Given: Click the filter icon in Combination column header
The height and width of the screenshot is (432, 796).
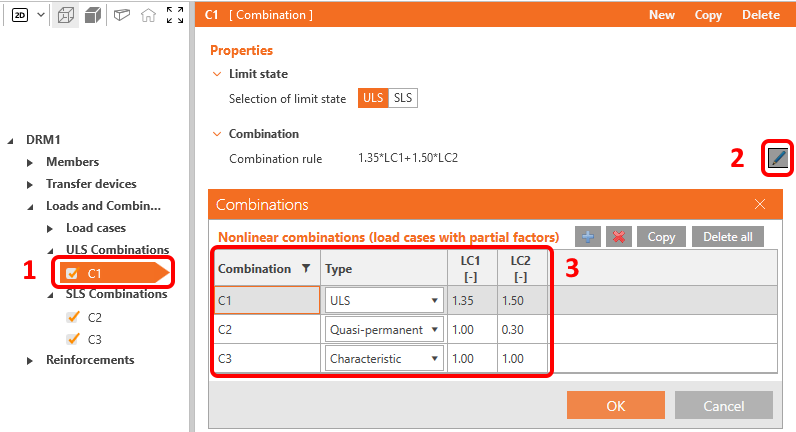Looking at the screenshot, I should pyautogui.click(x=306, y=269).
